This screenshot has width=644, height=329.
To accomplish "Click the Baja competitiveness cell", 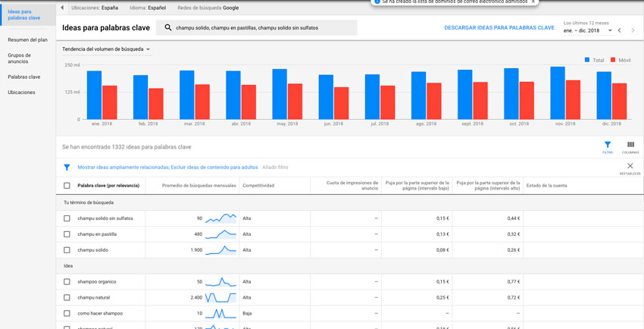I will coord(247,313).
